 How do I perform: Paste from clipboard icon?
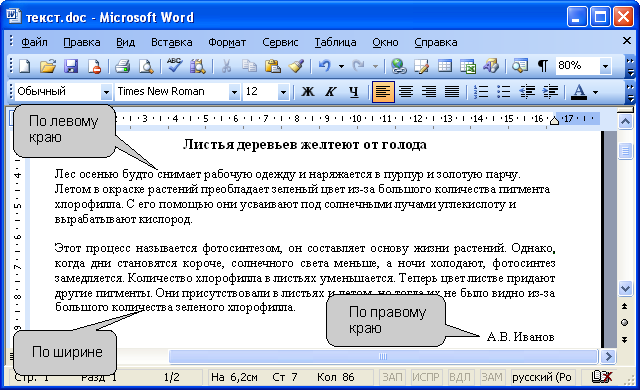[x=272, y=66]
